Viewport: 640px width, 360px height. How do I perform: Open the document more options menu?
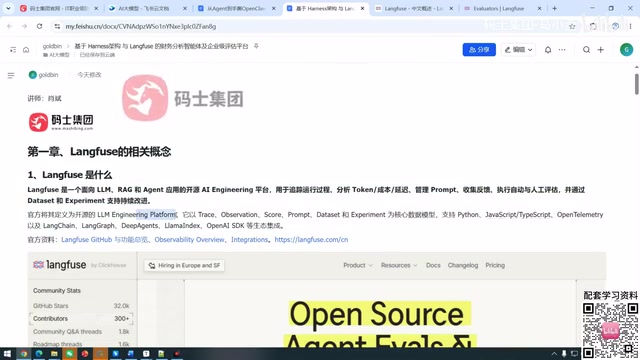[562, 50]
